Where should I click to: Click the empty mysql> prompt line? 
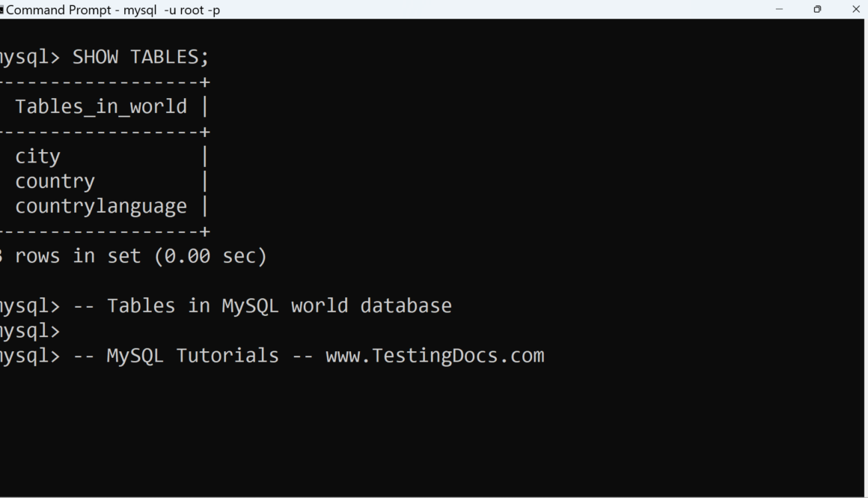30,330
